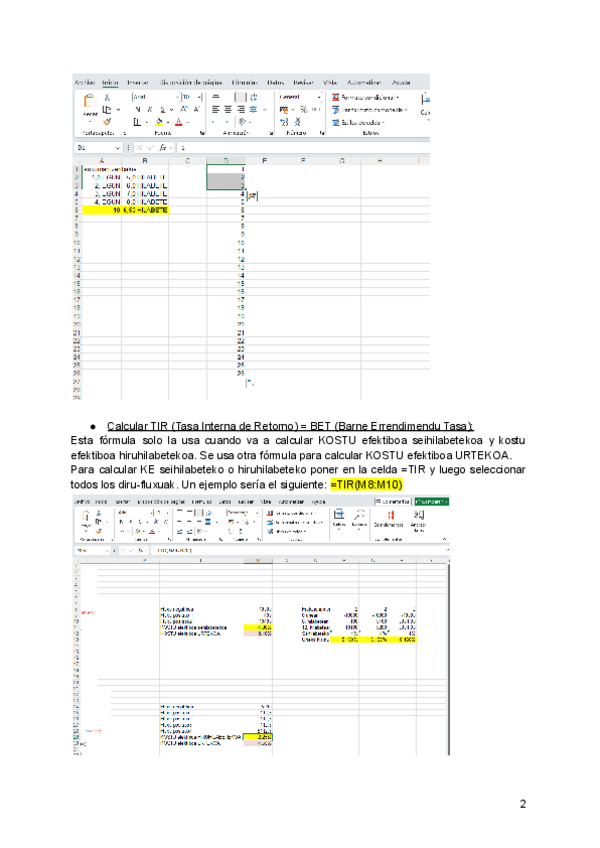Decrease font size with the smaller A icon
This screenshot has height=848, width=600.
coord(196,109)
